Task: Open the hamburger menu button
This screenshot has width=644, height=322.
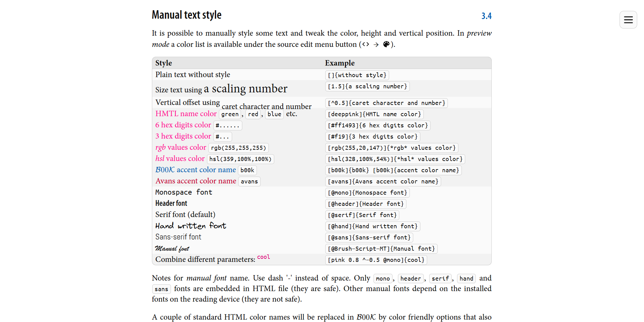Action: (x=628, y=20)
